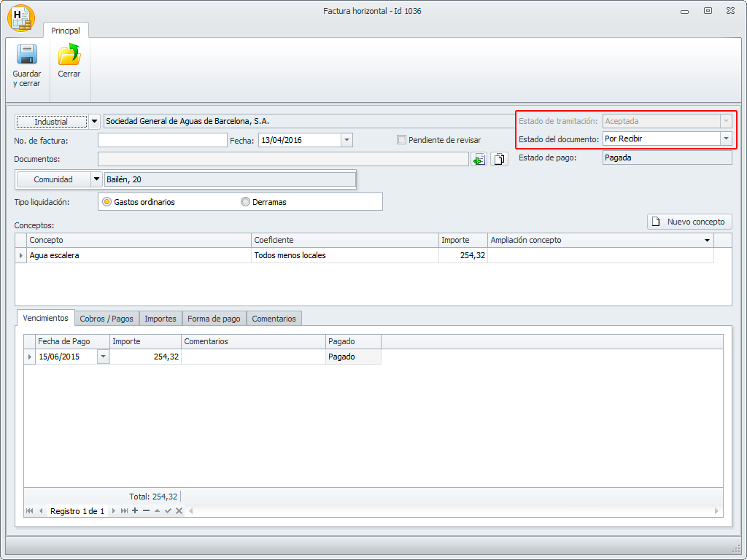The width and height of the screenshot is (747, 560).
Task: Open the dropdown arrow beside Industrial
Action: click(x=95, y=122)
